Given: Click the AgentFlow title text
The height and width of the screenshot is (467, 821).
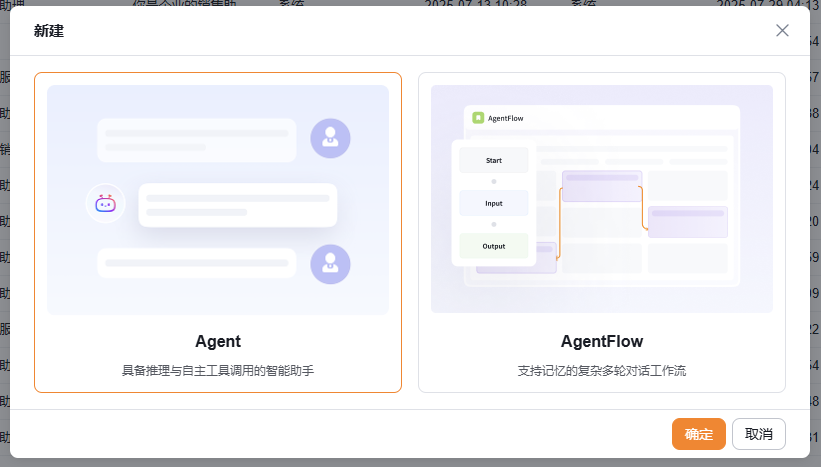Looking at the screenshot, I should [601, 341].
